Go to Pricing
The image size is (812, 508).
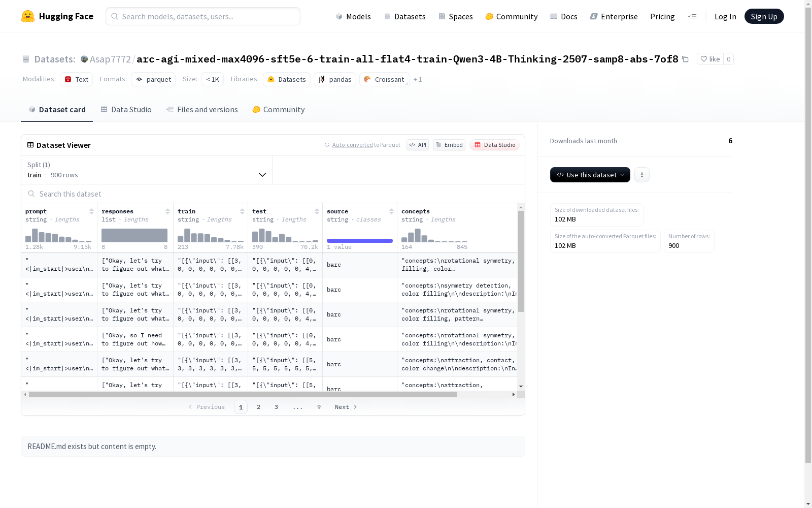pyautogui.click(x=662, y=16)
